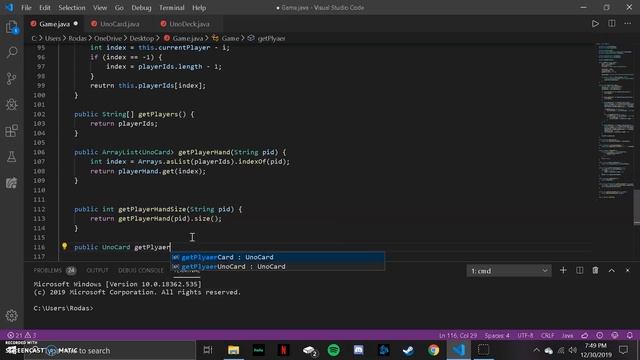Kill terminal with trash icon
The image size is (640, 360).
tap(596, 270)
